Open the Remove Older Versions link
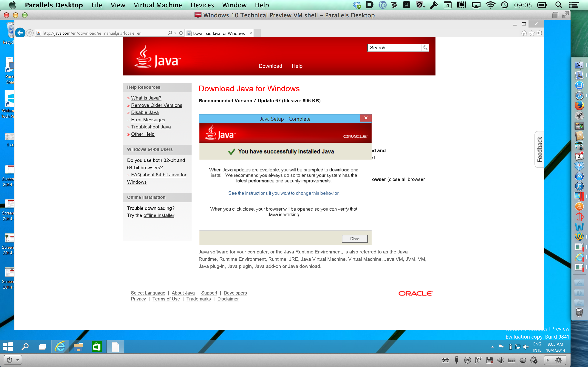588x367 pixels. point(156,105)
